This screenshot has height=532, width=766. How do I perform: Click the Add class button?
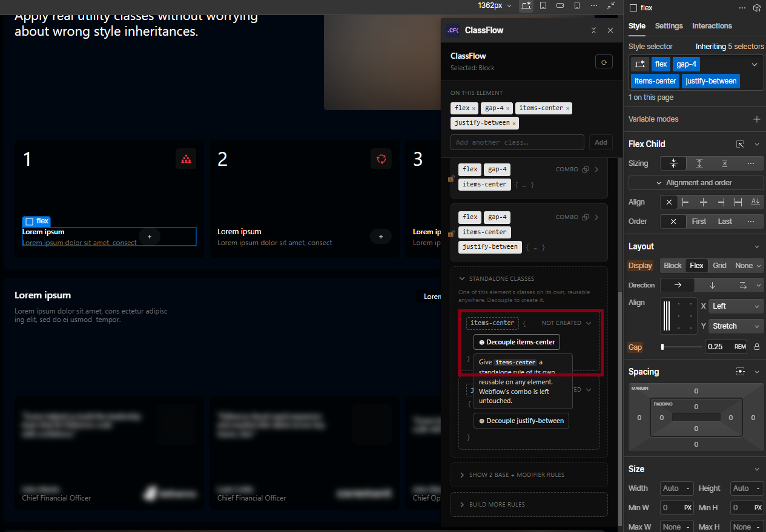601,142
